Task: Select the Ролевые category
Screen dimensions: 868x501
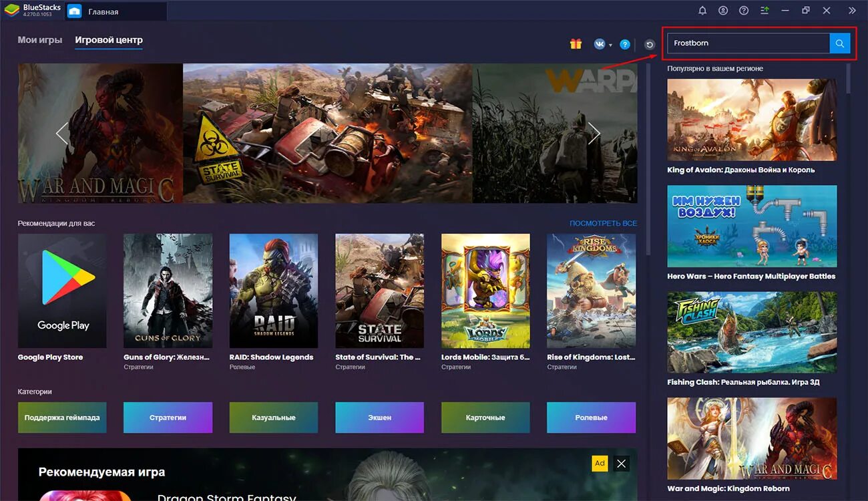Action: (x=591, y=417)
